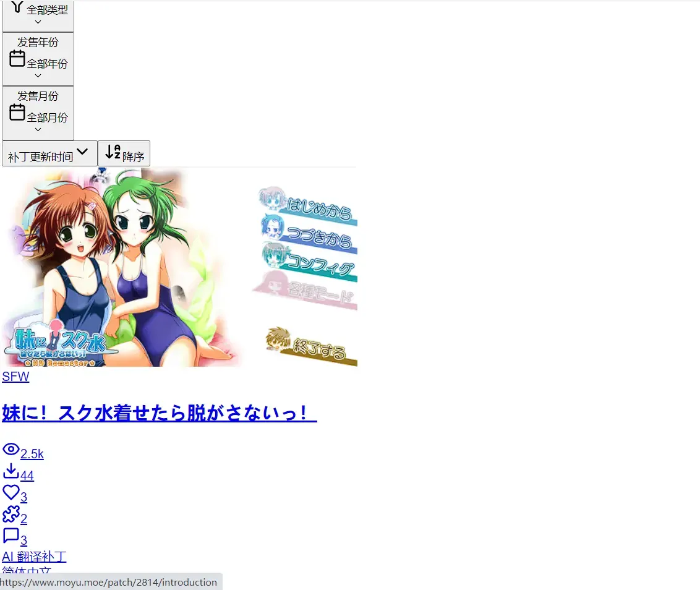Open the 发售月份 month filter dropdown
This screenshot has height=590, width=700.
38,113
